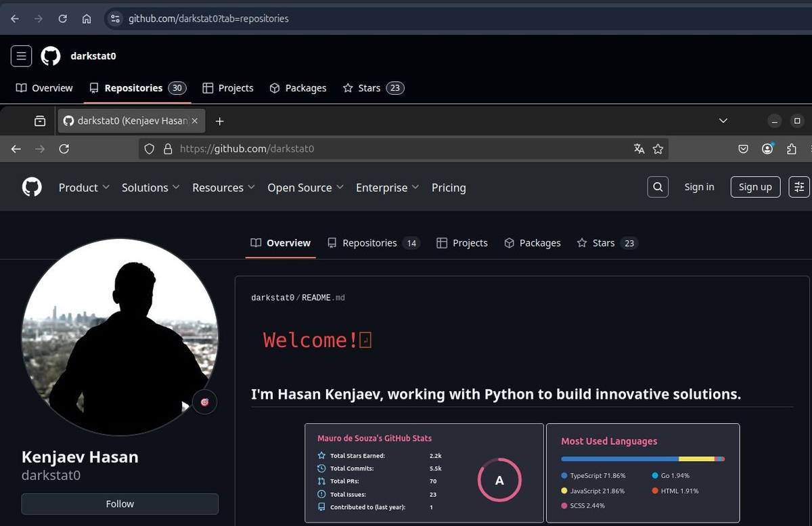Close the darkstat0 (Kenjaev Hasan) tab

click(195, 121)
